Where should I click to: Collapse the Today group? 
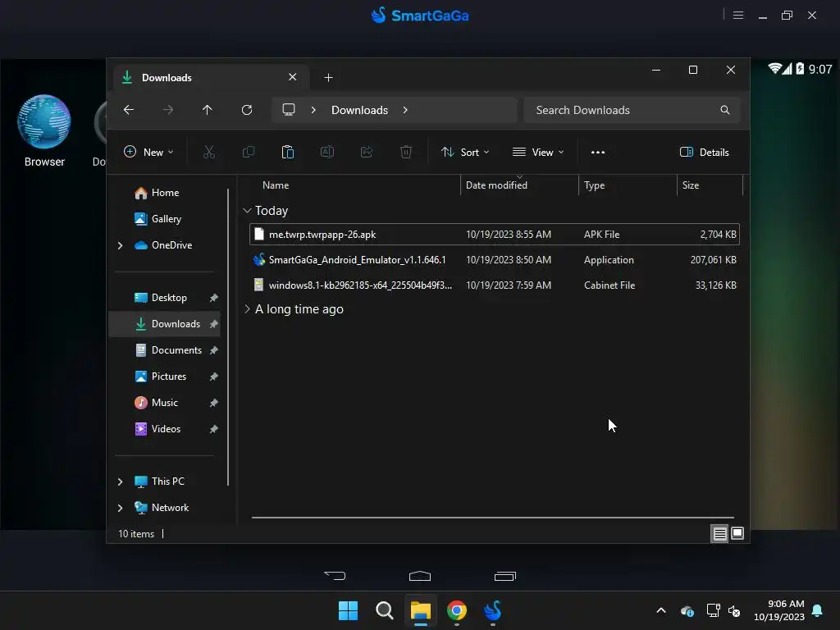247,211
